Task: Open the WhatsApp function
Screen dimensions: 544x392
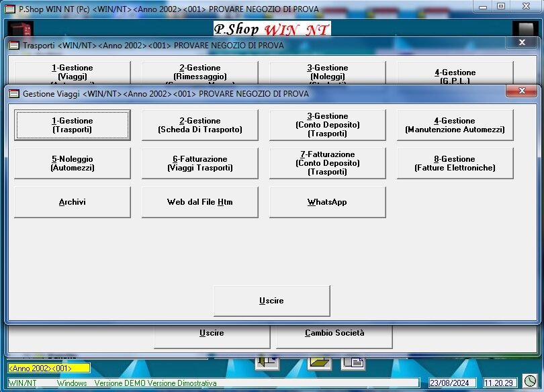Action: 327,202
